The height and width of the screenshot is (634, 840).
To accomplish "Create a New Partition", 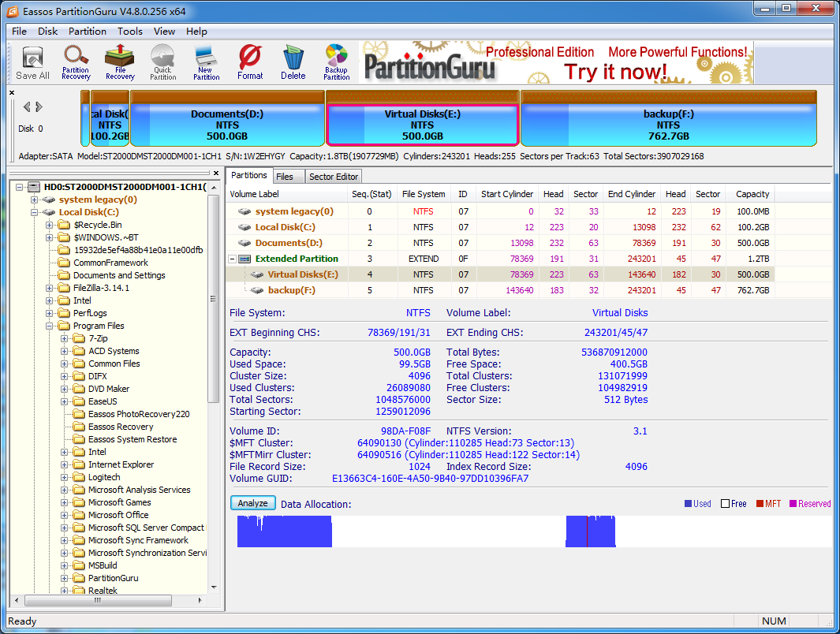I will 206,63.
